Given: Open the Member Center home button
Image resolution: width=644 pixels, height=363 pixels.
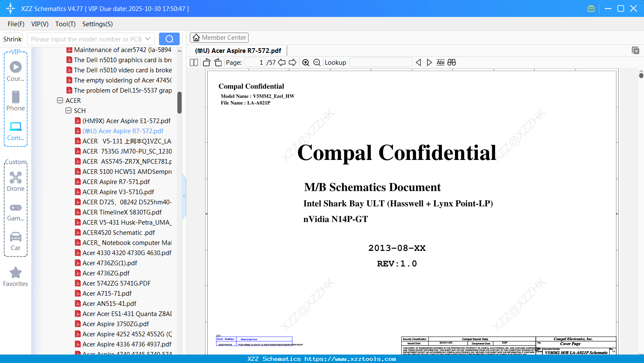Looking at the screenshot, I should (x=219, y=38).
